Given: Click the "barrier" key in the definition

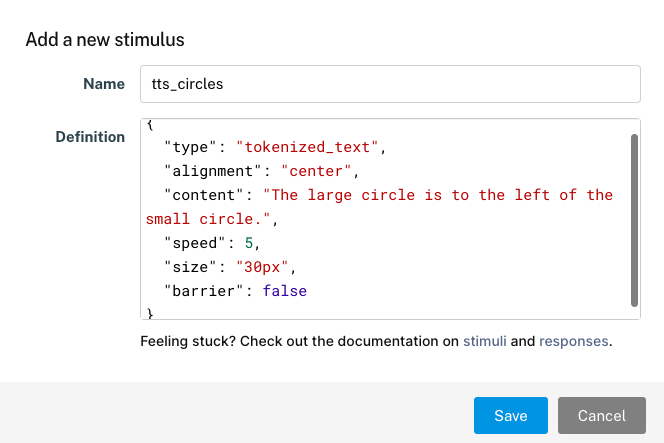Looking at the screenshot, I should [x=204, y=291].
